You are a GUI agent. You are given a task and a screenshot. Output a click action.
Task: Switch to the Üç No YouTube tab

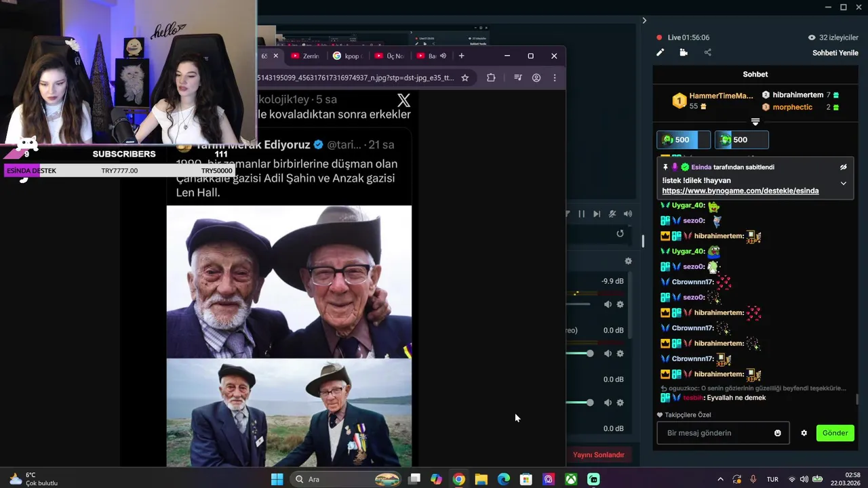pos(389,56)
